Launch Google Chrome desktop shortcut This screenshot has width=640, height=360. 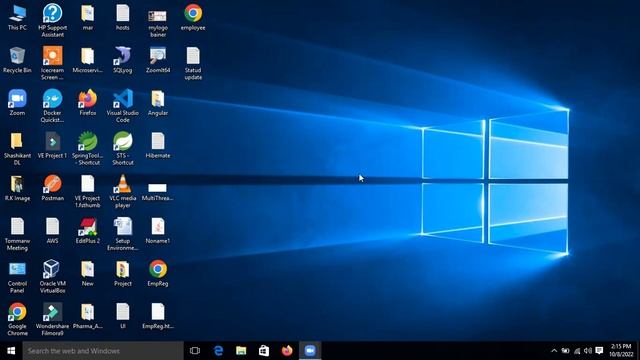click(x=17, y=319)
